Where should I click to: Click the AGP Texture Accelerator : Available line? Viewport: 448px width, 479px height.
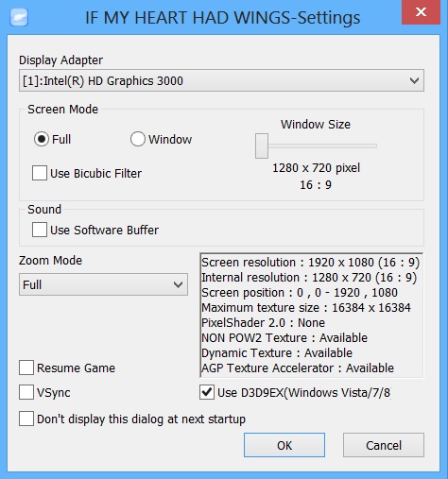(x=298, y=368)
